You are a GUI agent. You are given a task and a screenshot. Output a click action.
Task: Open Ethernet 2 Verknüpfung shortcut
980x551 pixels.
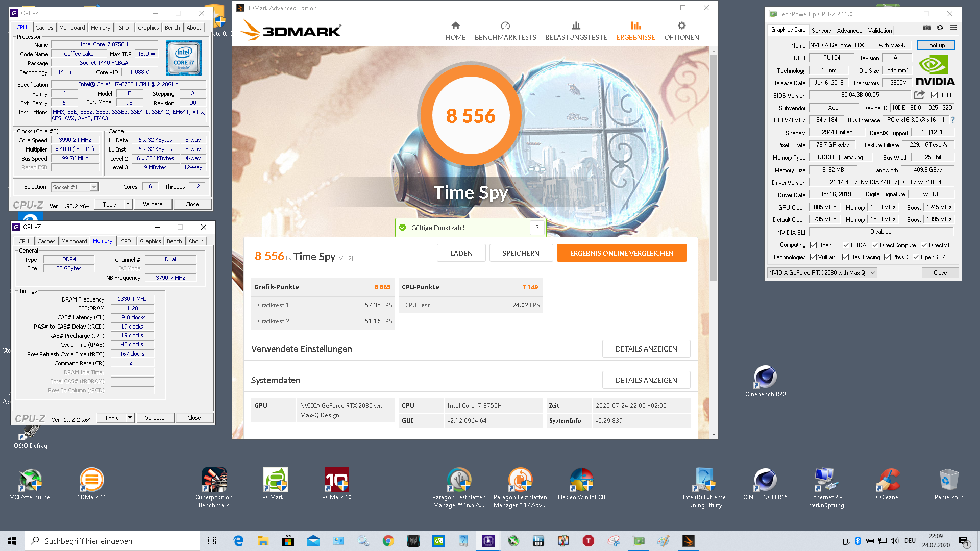826,488
